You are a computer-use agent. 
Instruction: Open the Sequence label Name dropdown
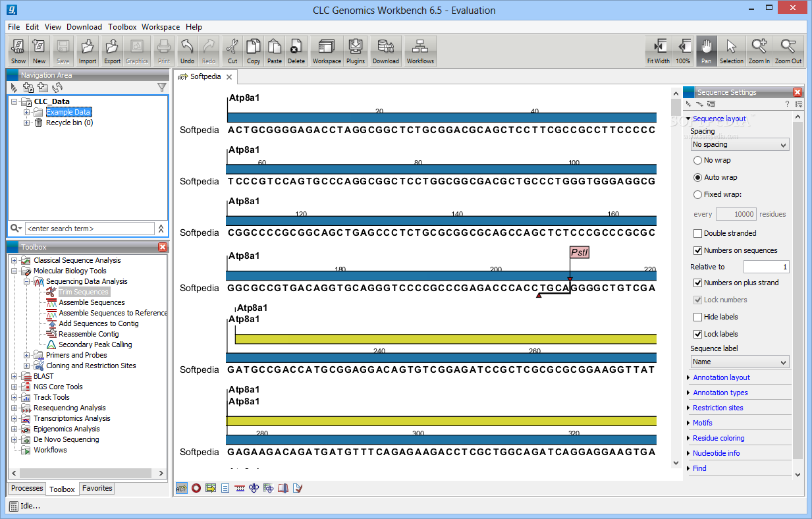coord(740,362)
